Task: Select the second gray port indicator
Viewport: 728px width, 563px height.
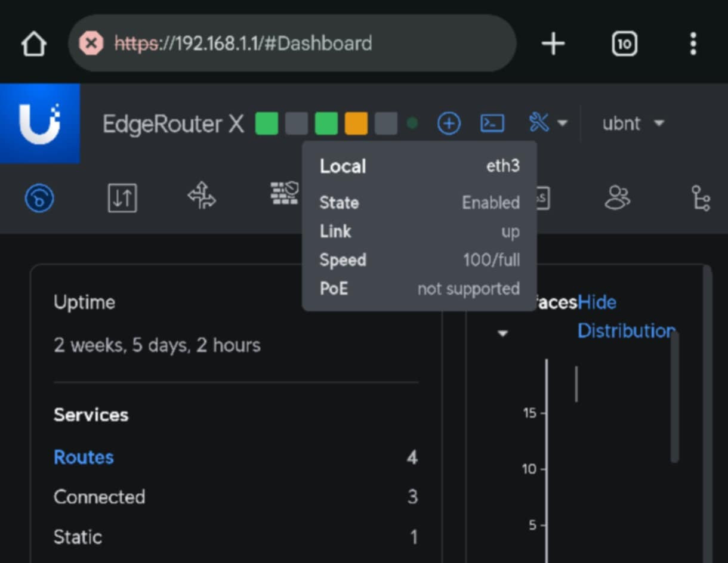Action: click(297, 123)
